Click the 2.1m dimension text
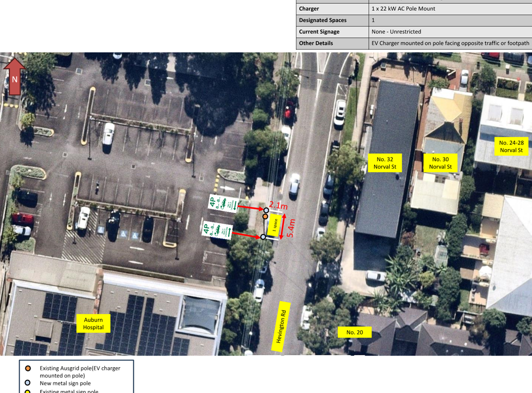The height and width of the screenshot is (393, 532). (278, 205)
